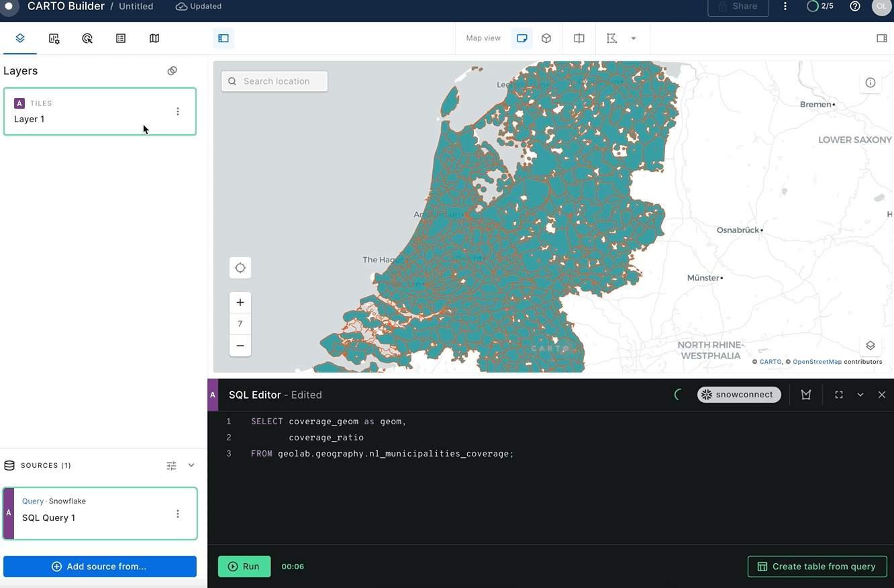Open Layer 1 options menu

coord(178,111)
